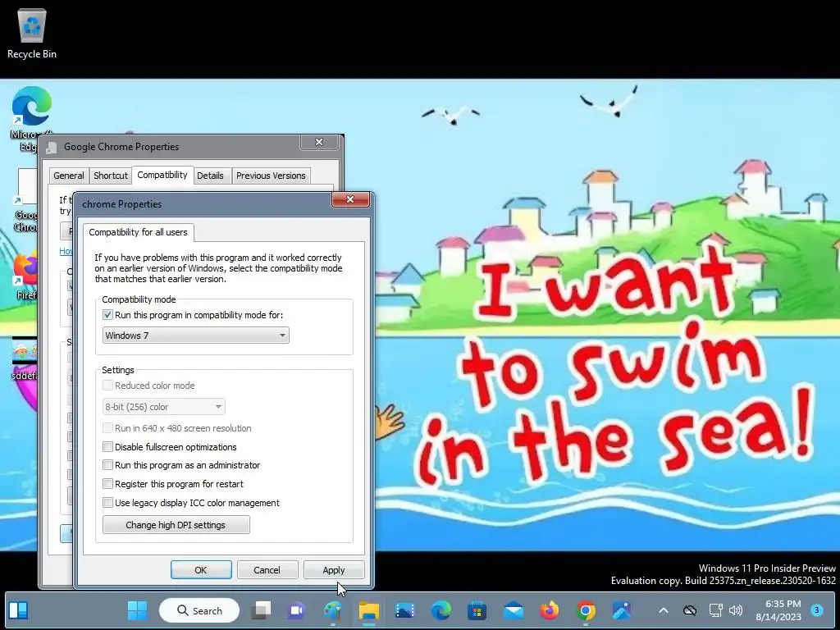Launch the Chat video app from the taskbar
840x630 pixels.
(x=297, y=610)
